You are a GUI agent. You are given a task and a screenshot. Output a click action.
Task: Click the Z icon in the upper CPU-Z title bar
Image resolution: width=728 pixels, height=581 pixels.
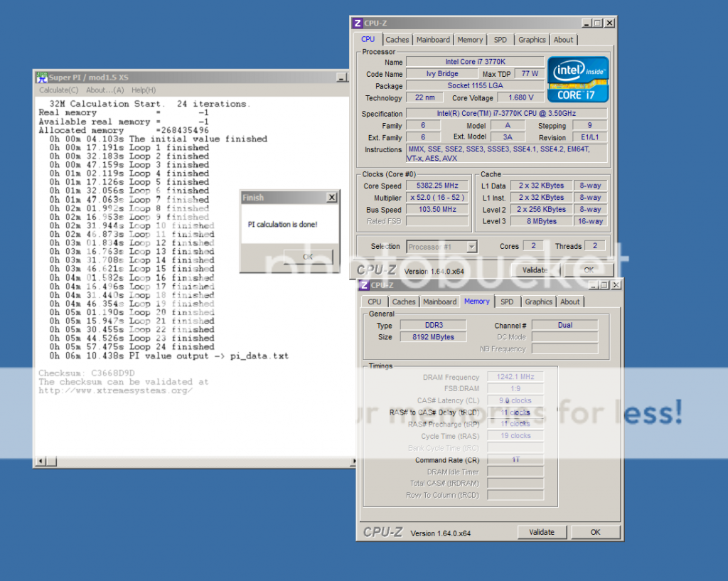tap(357, 23)
